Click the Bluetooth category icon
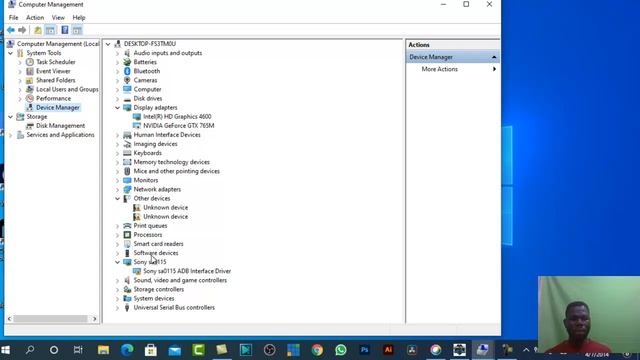Image resolution: width=640 pixels, height=360 pixels. 127,71
